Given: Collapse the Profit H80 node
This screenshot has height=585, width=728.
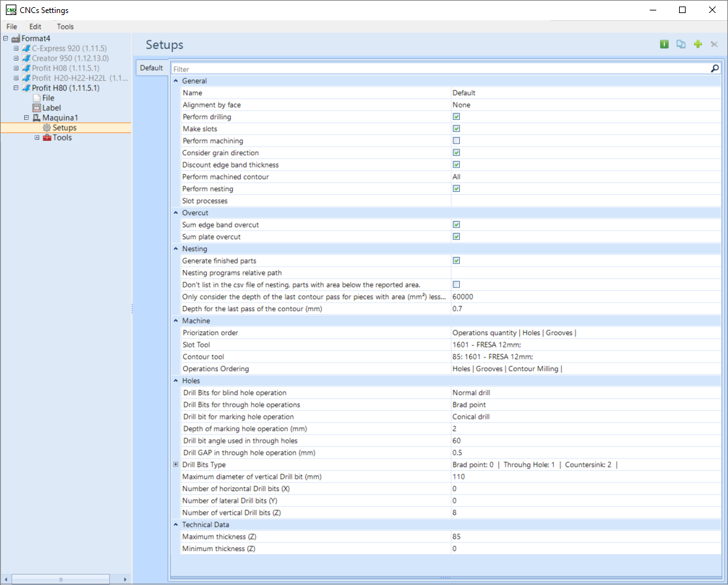Looking at the screenshot, I should [x=16, y=88].
